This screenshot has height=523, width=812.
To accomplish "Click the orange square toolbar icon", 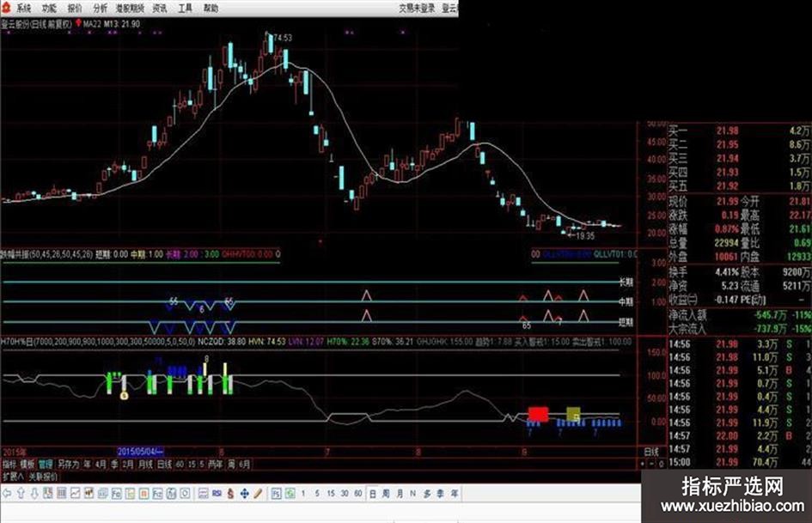I will click(x=144, y=494).
